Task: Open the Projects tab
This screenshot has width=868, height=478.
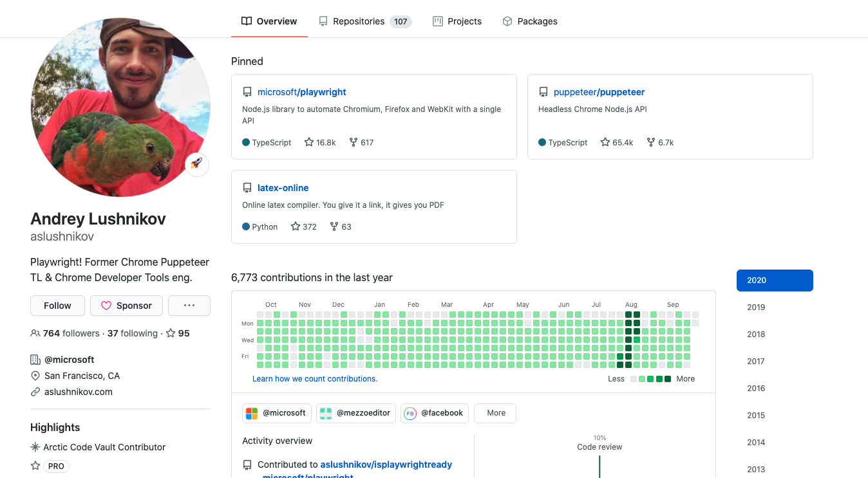Action: point(457,21)
